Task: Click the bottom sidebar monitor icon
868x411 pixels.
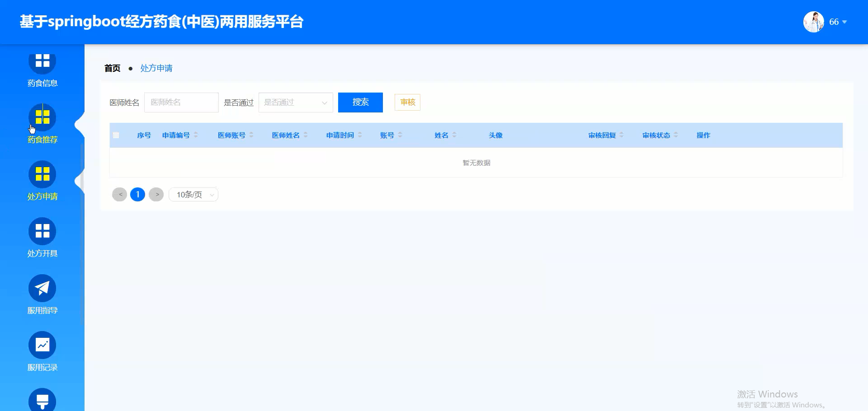Action: (42, 400)
